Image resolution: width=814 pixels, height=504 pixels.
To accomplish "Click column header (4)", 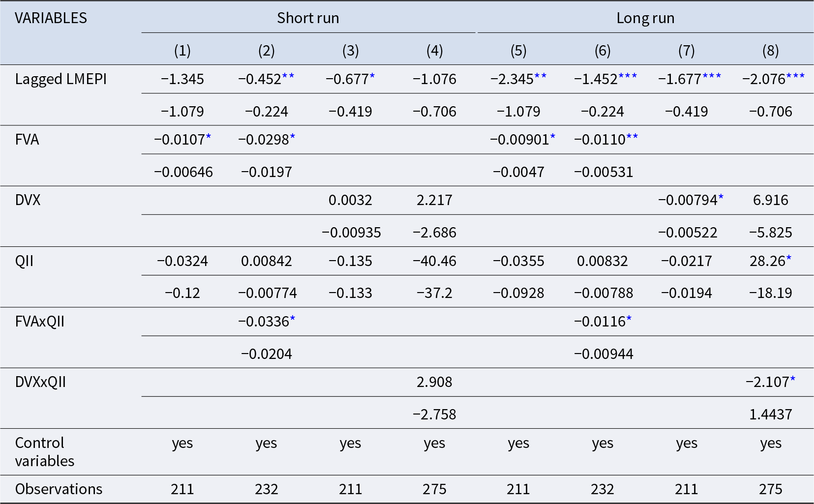I will (434, 51).
